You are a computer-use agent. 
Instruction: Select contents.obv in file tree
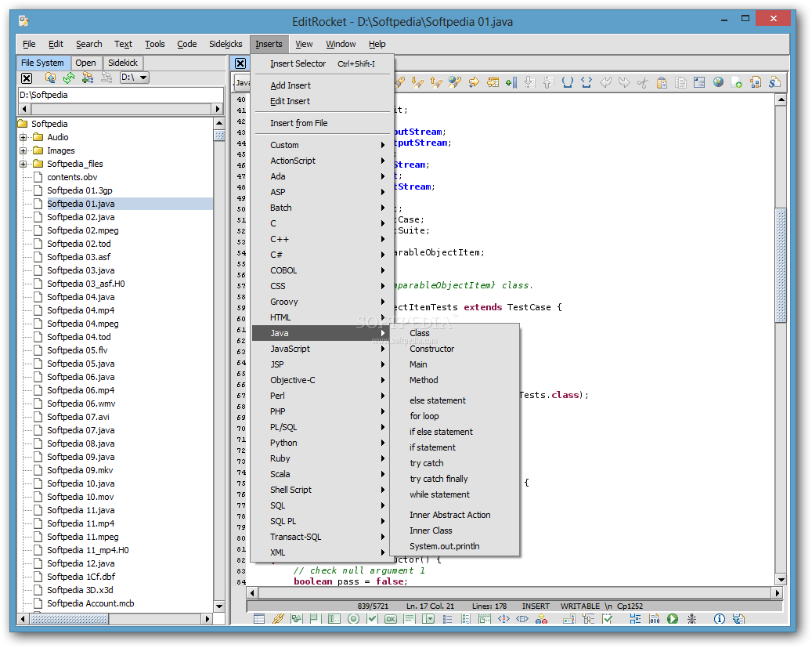point(72,177)
